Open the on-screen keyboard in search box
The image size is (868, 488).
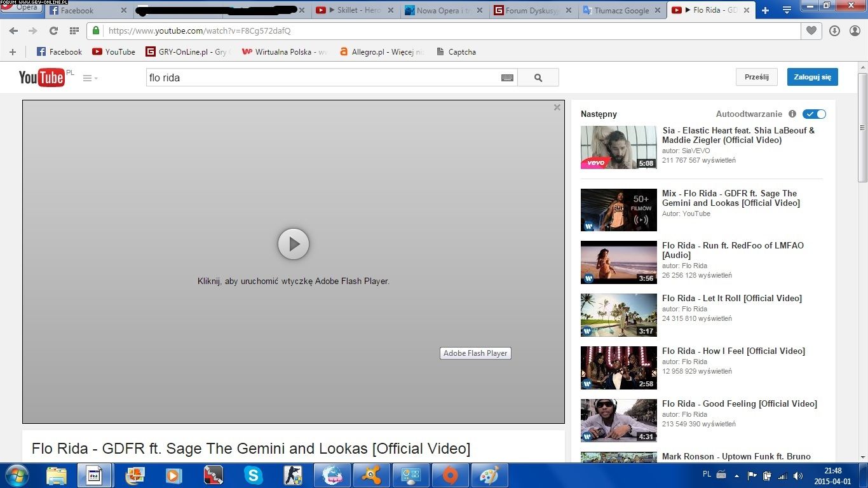pyautogui.click(x=507, y=78)
